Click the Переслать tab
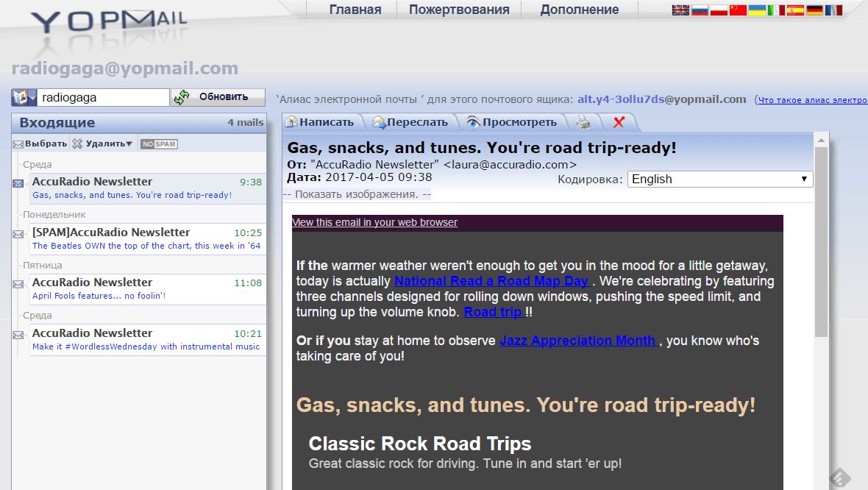Screen dimensions: 868x490 click(x=410, y=122)
